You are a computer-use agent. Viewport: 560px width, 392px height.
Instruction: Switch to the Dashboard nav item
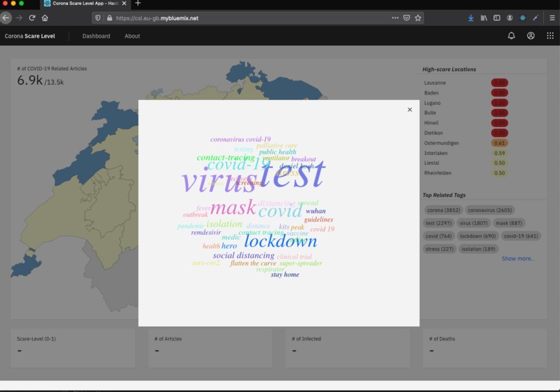[96, 36]
